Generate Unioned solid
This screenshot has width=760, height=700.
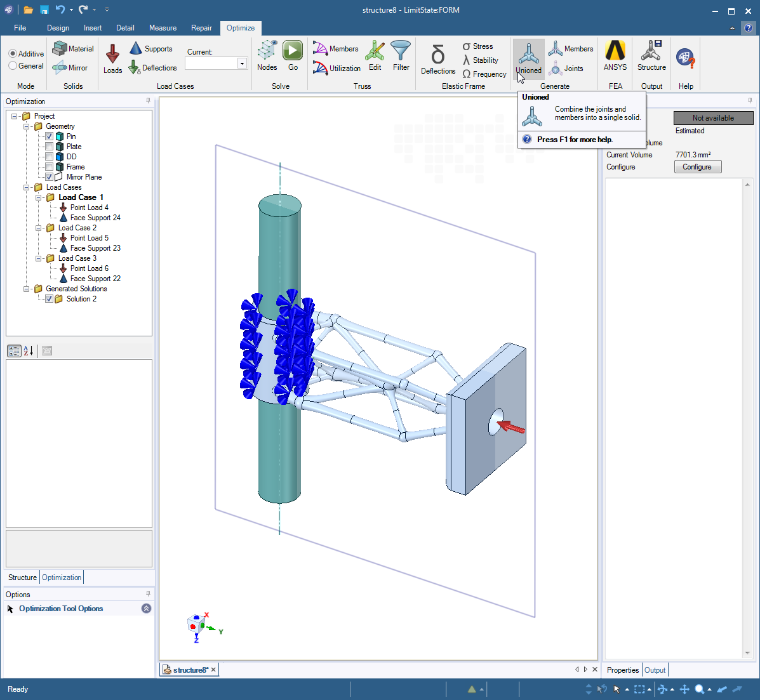529,58
